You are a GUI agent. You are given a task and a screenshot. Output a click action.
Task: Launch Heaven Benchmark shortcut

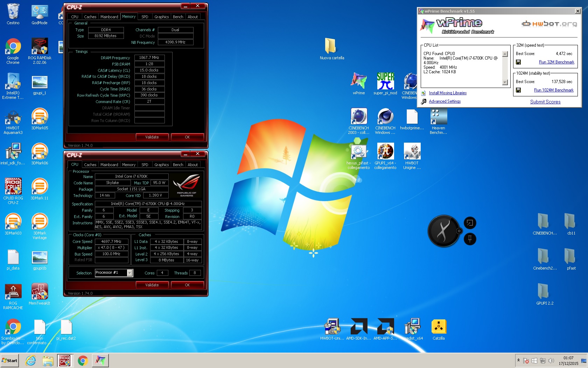tap(439, 121)
